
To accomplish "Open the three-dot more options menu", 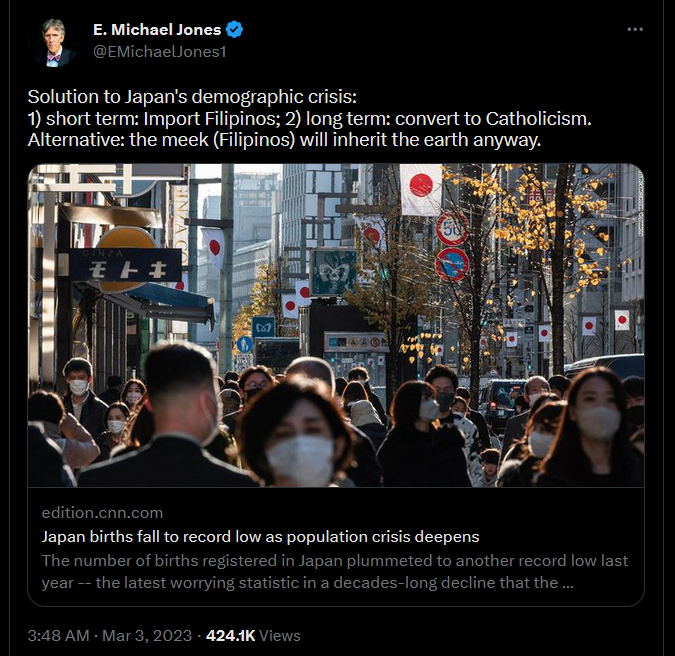I will [x=635, y=29].
